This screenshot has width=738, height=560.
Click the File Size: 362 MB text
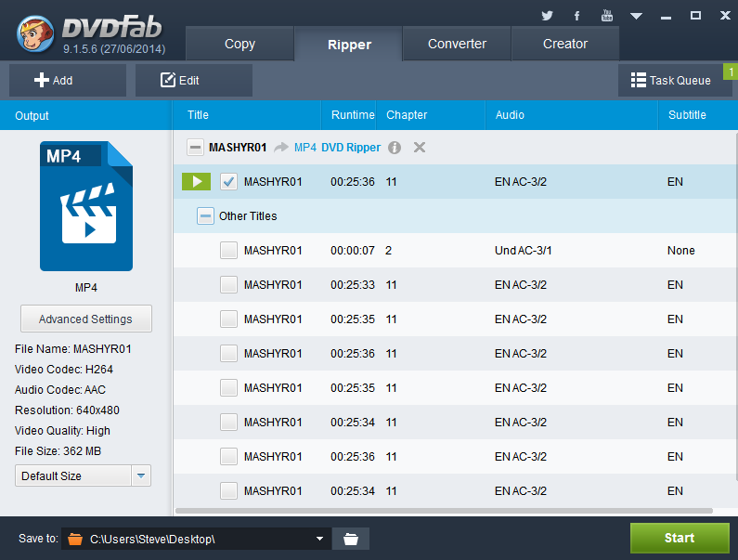[x=58, y=451]
